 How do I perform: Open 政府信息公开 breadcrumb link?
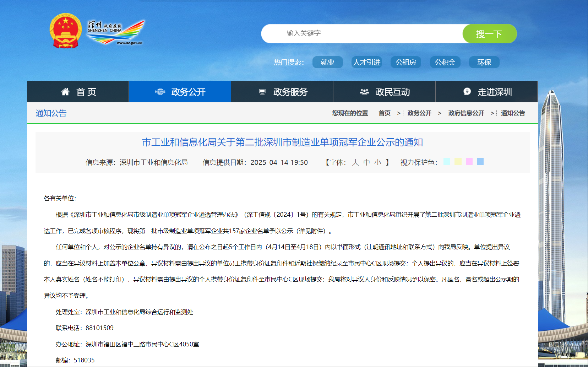tap(466, 113)
